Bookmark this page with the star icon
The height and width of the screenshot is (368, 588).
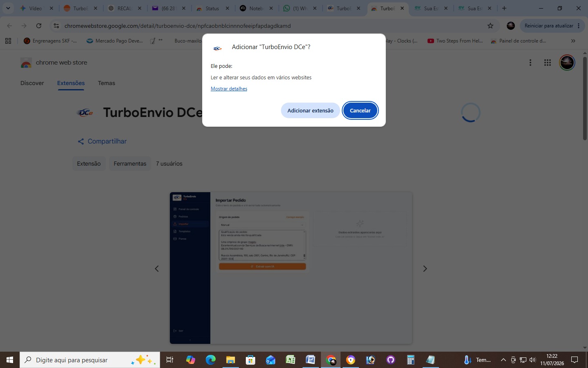490,26
